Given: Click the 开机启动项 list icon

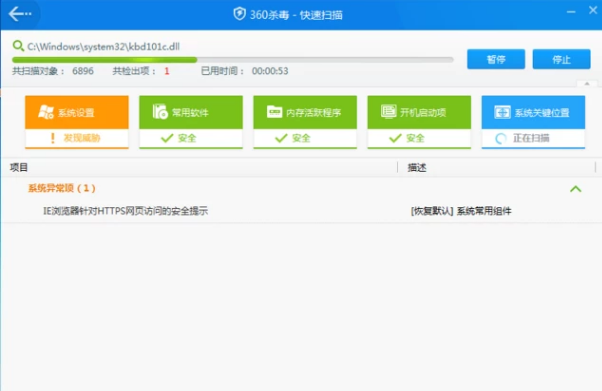Looking at the screenshot, I should (x=389, y=111).
